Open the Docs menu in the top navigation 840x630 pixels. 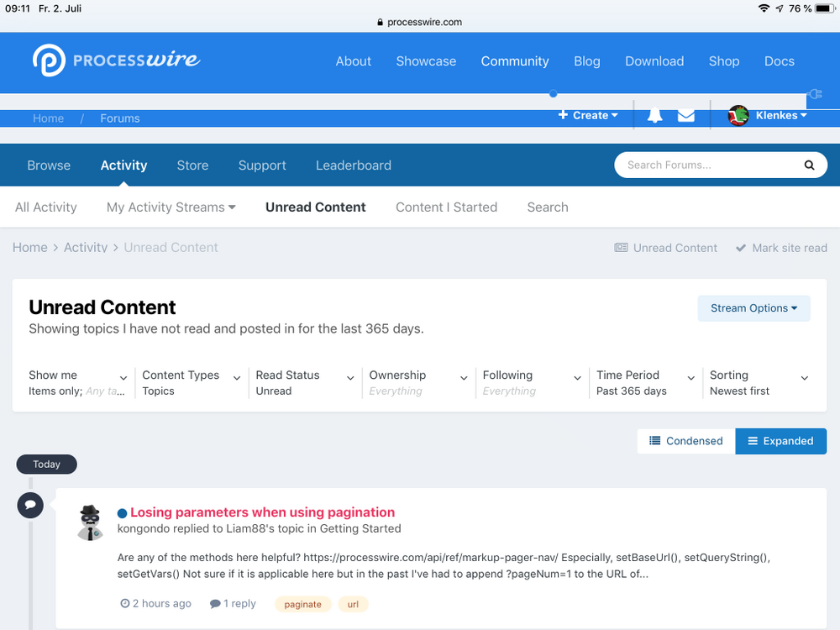point(779,60)
